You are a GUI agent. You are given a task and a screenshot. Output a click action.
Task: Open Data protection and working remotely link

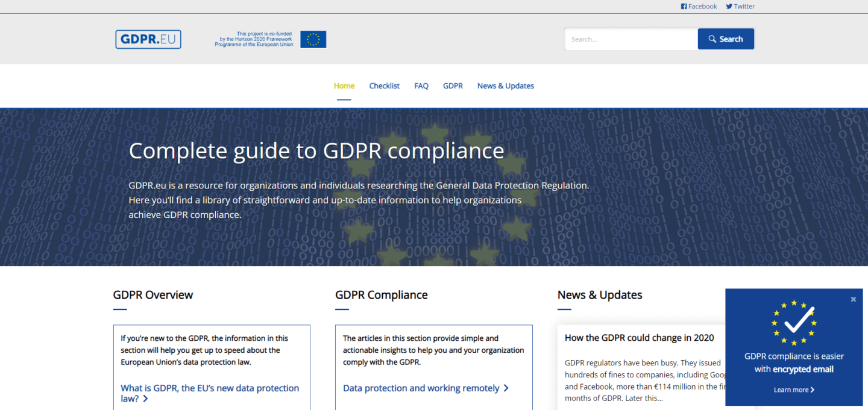[426, 388]
